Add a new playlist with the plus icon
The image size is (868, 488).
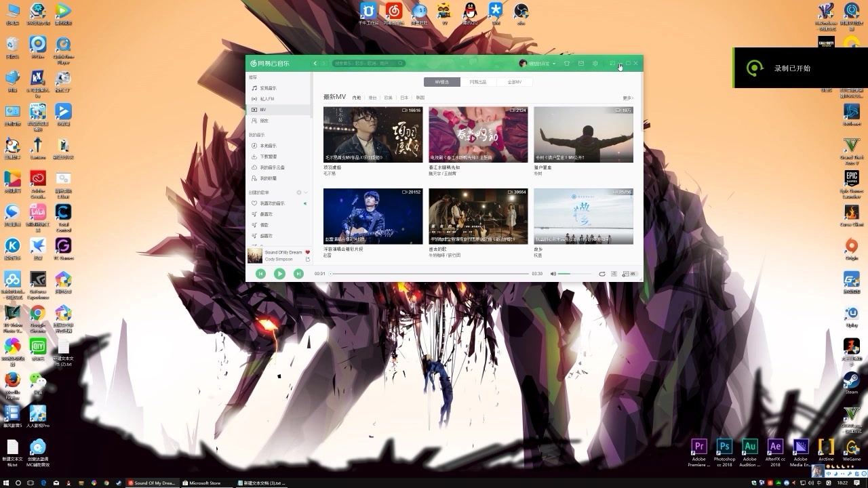click(299, 192)
